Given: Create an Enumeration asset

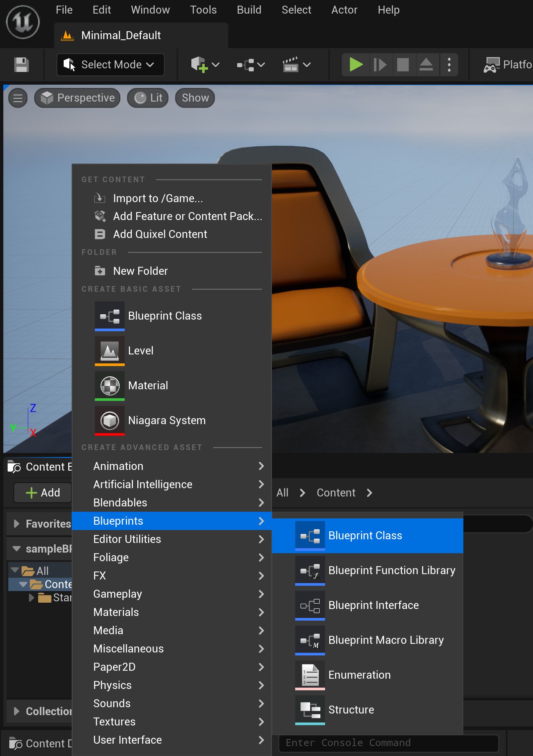Looking at the screenshot, I should (359, 675).
